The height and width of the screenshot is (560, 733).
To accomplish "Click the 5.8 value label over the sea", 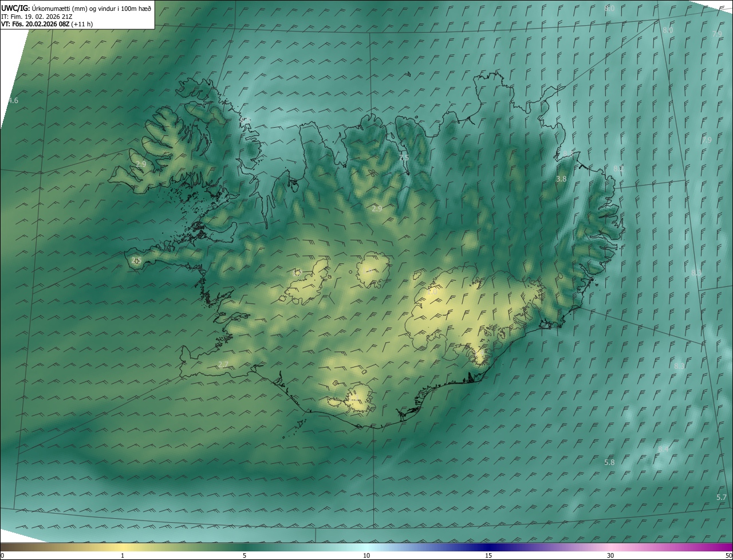I will pyautogui.click(x=609, y=463).
